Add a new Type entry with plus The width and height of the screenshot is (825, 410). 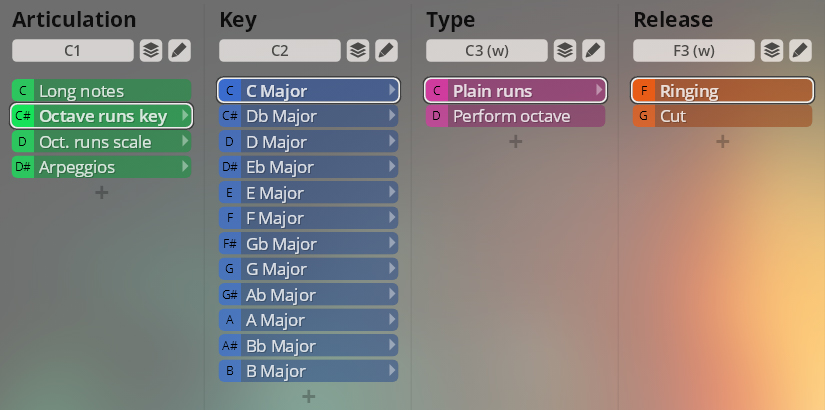click(515, 142)
